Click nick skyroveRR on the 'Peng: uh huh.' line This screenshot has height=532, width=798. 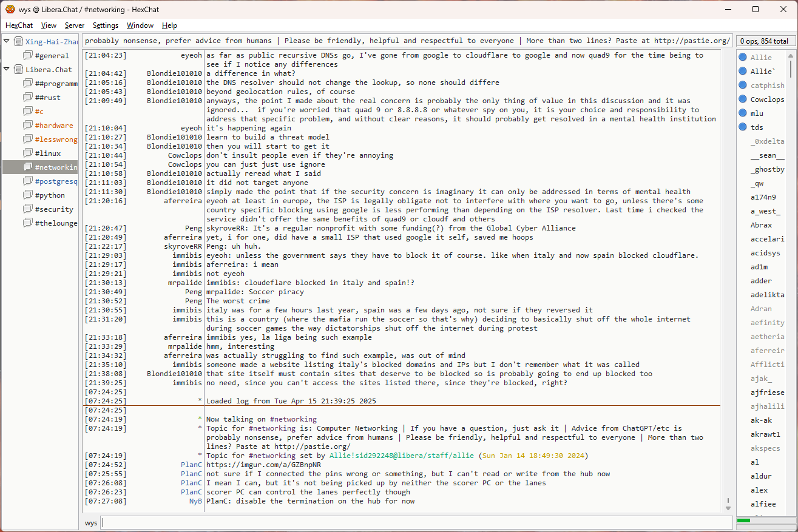(183, 246)
